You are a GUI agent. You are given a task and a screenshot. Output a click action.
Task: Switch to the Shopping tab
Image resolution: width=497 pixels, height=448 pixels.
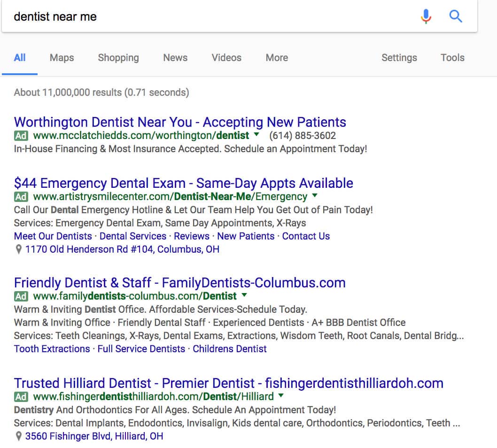tap(118, 58)
